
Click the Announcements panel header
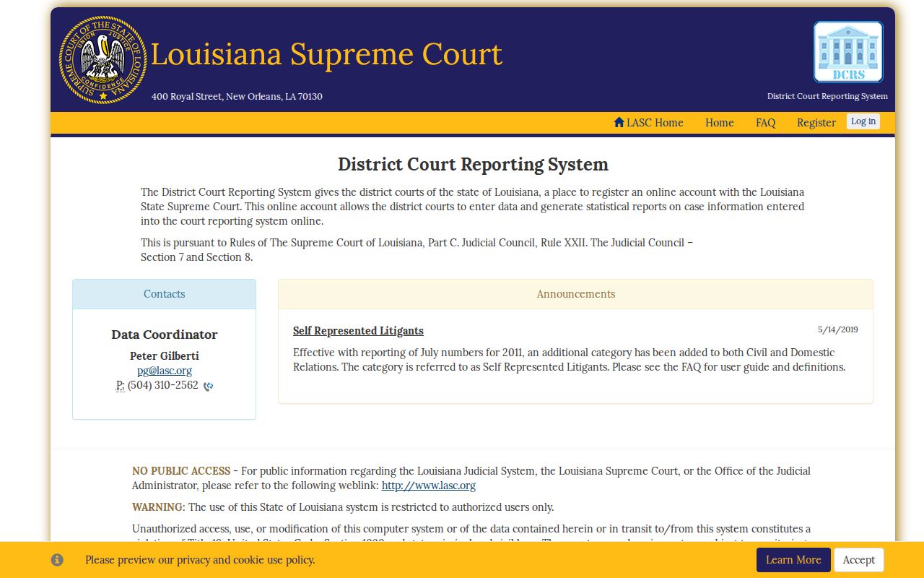(x=576, y=294)
